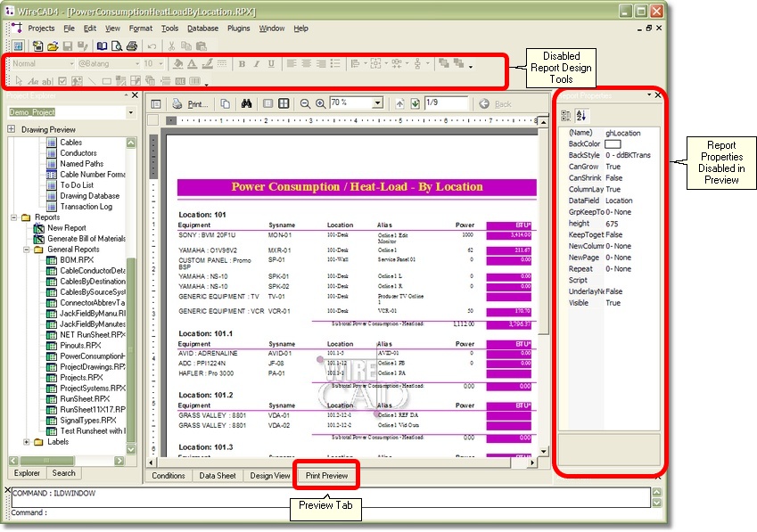Click the 1/9 page number field

(447, 103)
